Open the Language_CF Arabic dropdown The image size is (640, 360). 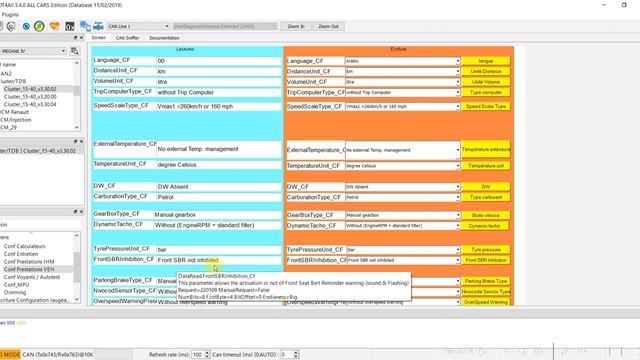(403, 61)
